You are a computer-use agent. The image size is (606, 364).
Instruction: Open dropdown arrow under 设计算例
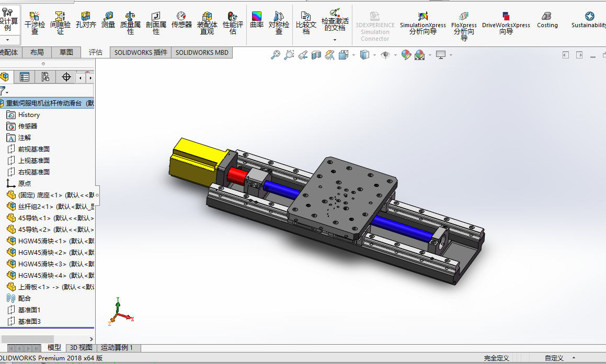click(x=7, y=40)
